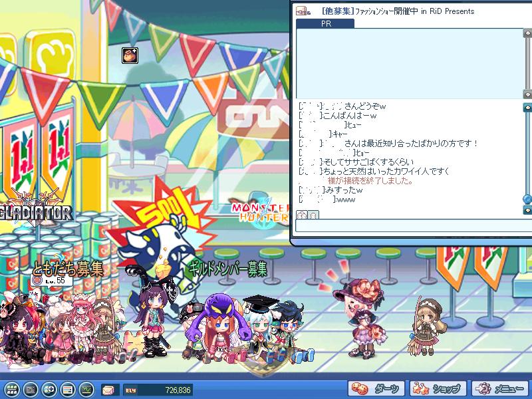Viewport: 532px width, 399px height.
Task: Click the chat log scroll-down arrow
Action: [527, 210]
